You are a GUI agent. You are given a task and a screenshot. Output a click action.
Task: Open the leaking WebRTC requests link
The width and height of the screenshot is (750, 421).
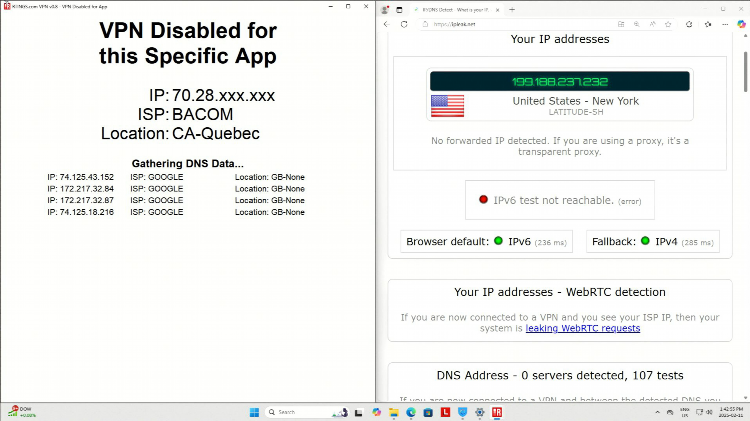[x=583, y=328]
